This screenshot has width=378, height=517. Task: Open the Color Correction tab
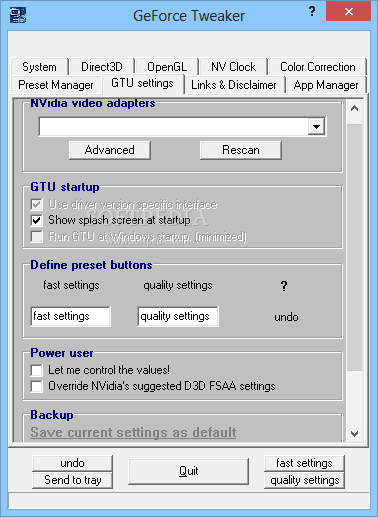[x=318, y=67]
